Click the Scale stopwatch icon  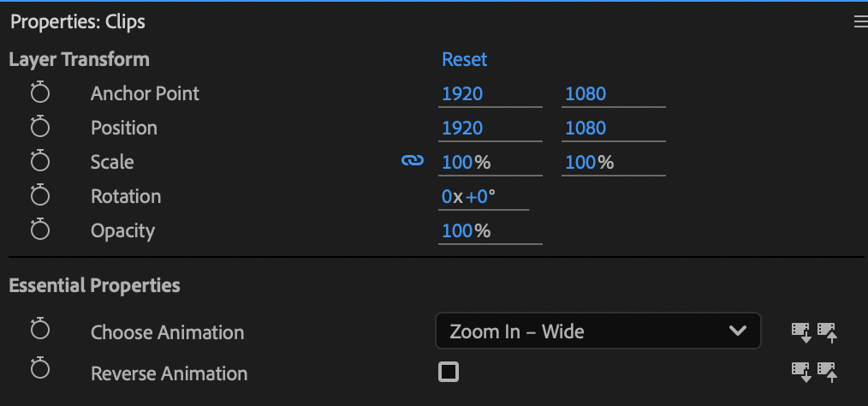pyautogui.click(x=39, y=162)
